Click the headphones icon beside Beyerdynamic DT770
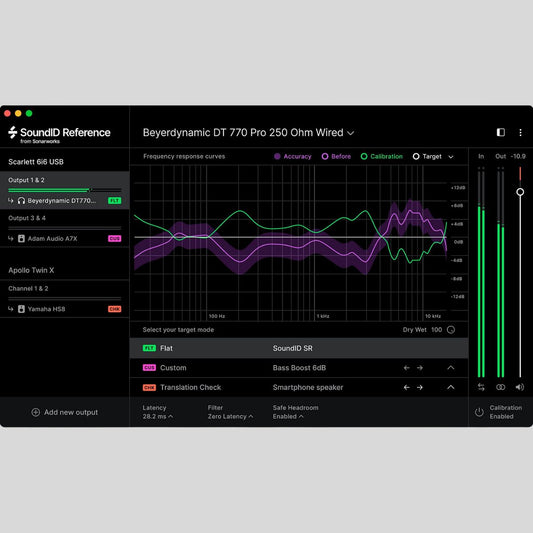The width and height of the screenshot is (533, 533). (x=21, y=201)
